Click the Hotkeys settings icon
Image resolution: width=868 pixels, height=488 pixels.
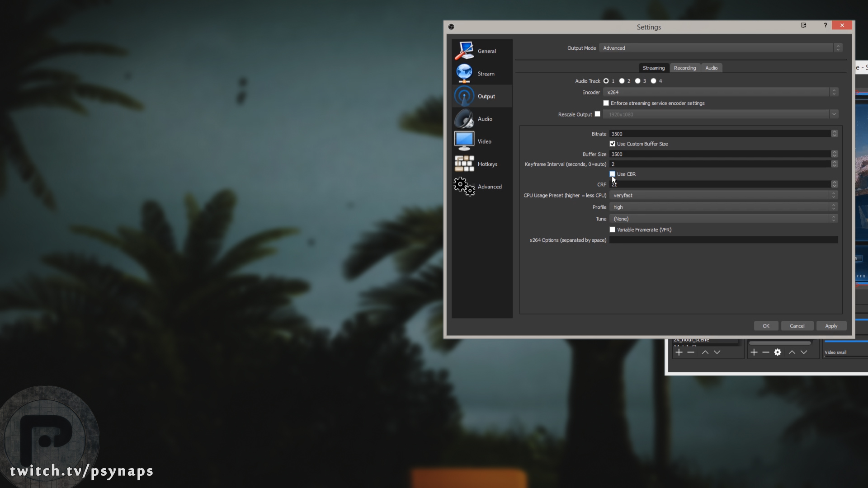click(464, 164)
